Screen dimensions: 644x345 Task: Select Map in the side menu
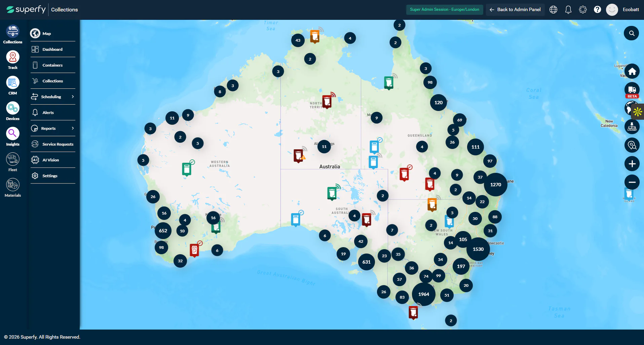[53, 34]
